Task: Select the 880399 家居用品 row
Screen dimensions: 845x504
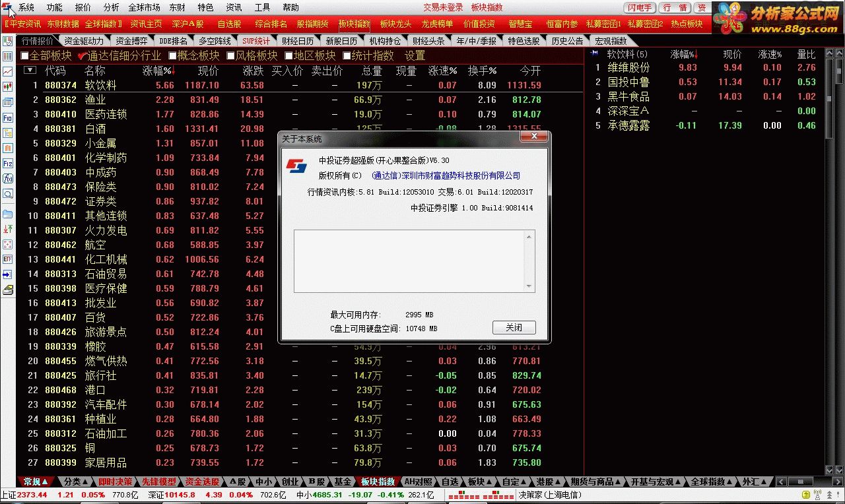Action: [300, 462]
